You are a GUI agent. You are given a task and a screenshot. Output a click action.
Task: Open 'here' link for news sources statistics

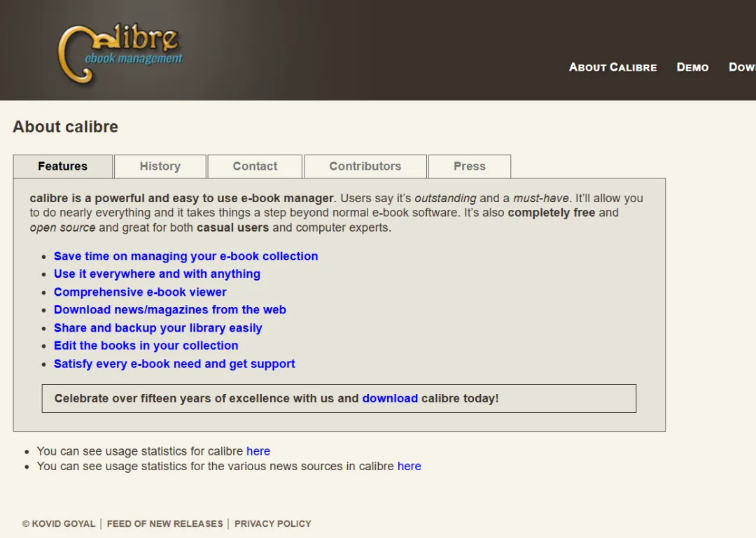click(409, 466)
